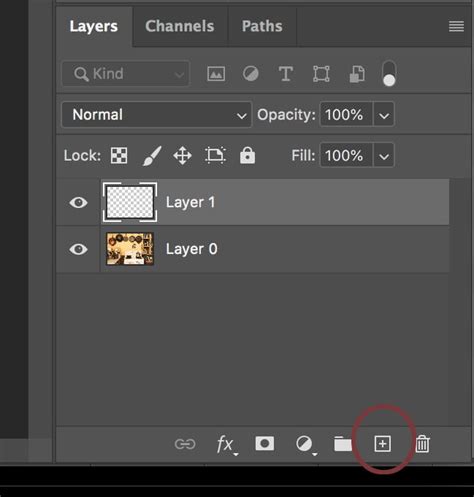The width and height of the screenshot is (474, 497).
Task: Create a new layer
Action: pos(383,444)
